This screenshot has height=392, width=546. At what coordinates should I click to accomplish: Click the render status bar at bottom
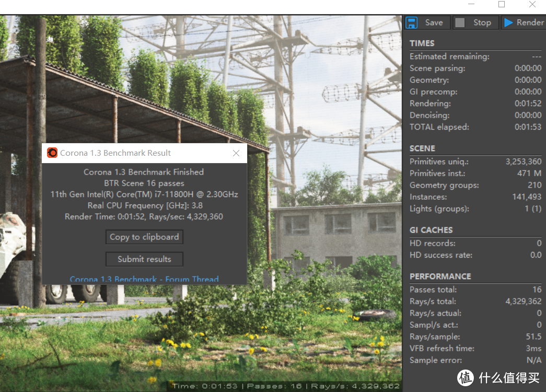tap(285, 386)
